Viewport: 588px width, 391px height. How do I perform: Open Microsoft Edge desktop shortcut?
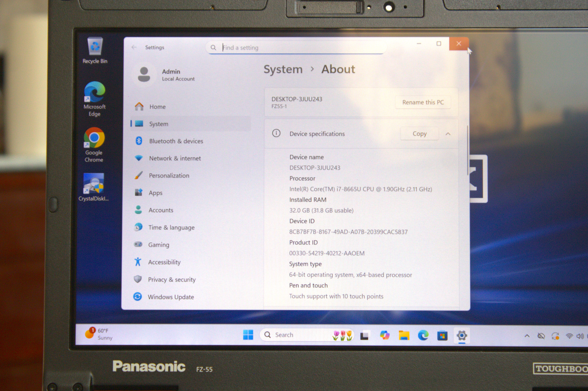[94, 99]
